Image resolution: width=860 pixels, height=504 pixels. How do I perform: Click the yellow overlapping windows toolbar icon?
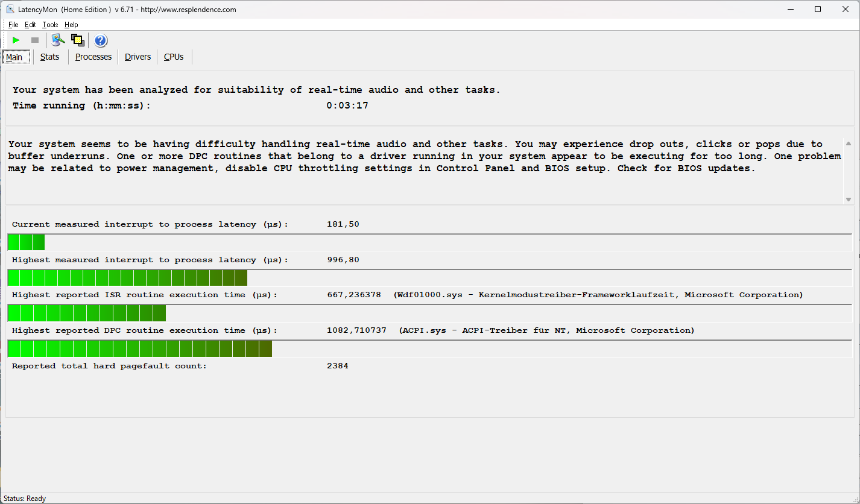78,40
